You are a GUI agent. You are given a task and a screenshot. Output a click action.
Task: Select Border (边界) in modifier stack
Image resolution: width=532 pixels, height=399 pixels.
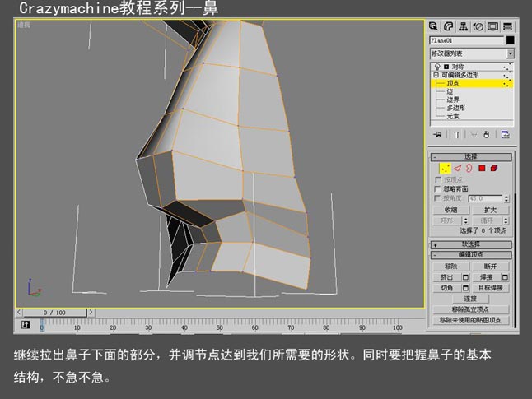click(453, 100)
